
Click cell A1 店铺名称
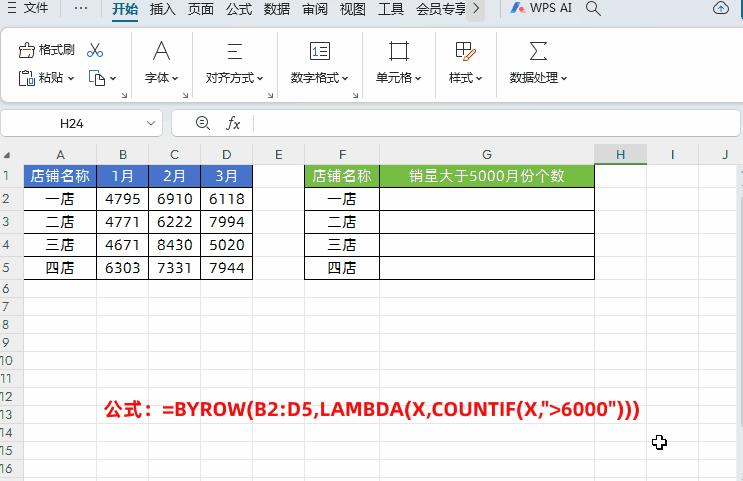pos(60,176)
